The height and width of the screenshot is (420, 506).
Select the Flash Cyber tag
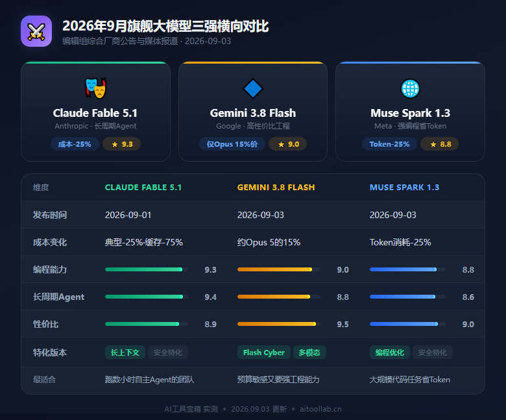[x=264, y=352]
